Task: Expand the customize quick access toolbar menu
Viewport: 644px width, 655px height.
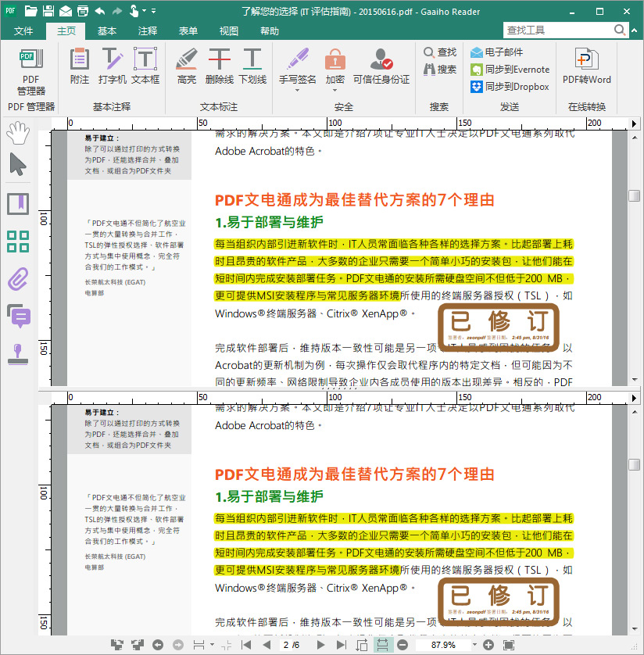Action: tap(154, 11)
